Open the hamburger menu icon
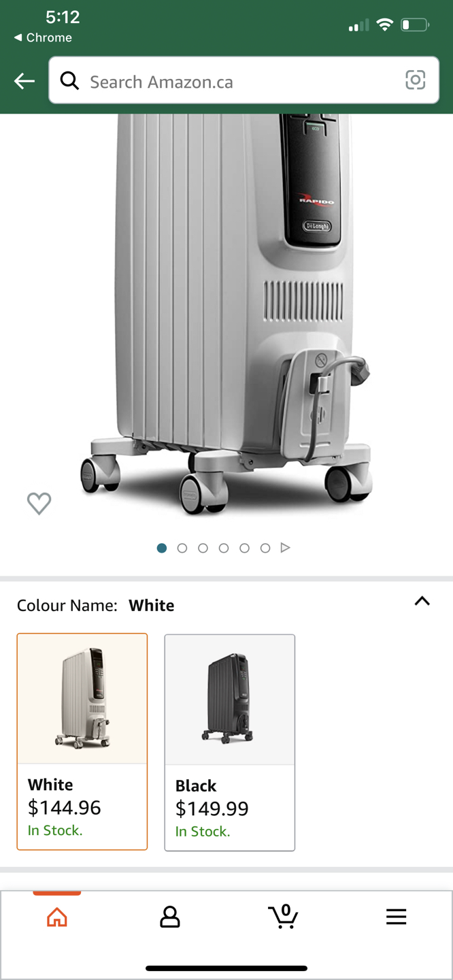Image resolution: width=453 pixels, height=980 pixels. (x=396, y=917)
